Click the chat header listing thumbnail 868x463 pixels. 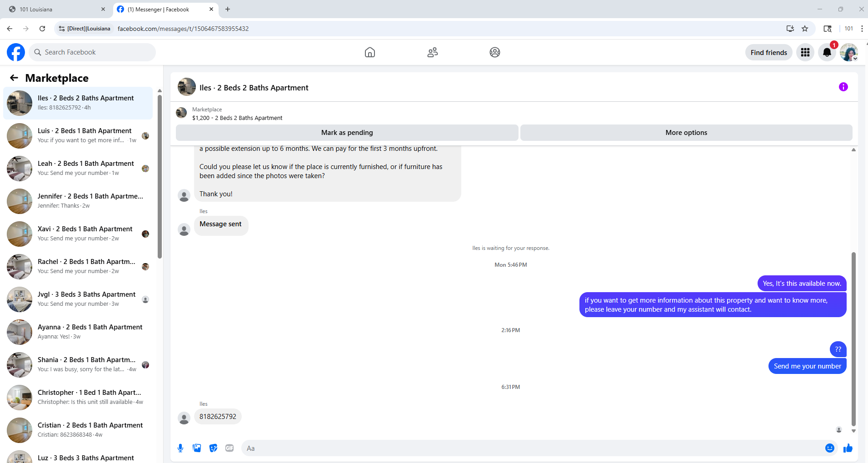187,87
